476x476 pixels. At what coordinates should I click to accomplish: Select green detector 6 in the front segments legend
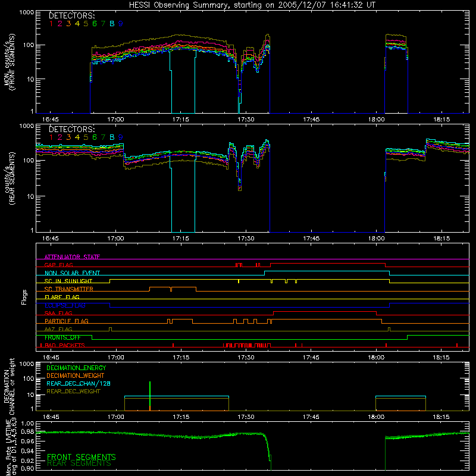[95, 24]
